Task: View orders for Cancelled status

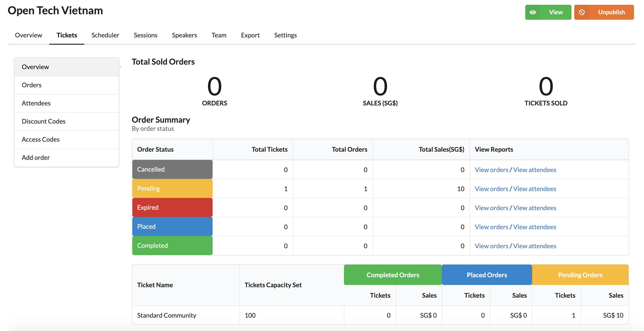Action: pyautogui.click(x=491, y=170)
